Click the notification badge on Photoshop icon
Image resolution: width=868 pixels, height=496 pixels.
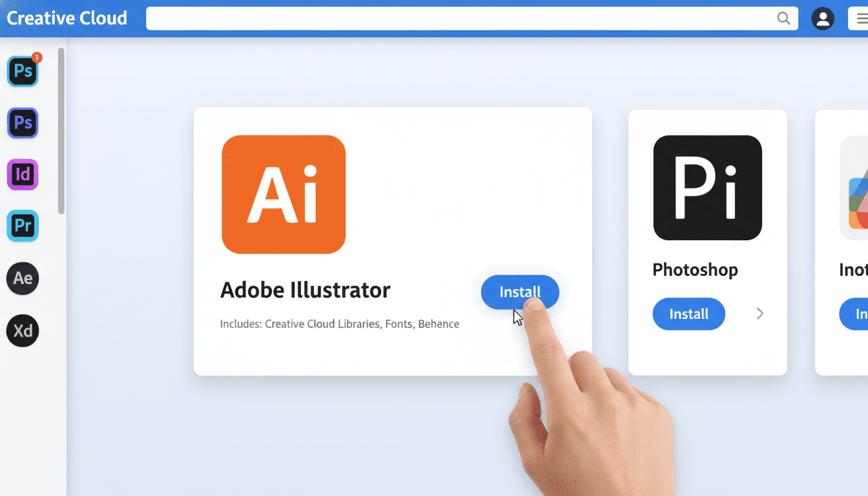point(37,57)
